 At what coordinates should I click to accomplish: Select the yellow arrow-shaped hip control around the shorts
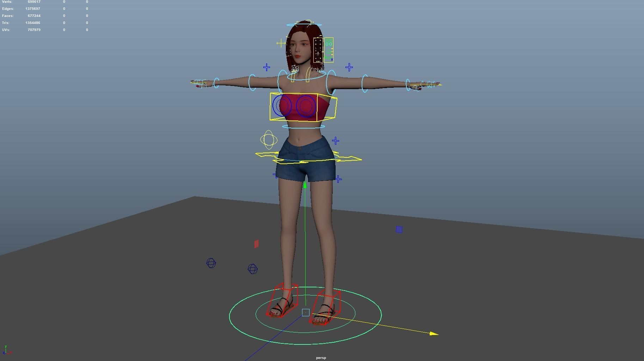coord(308,157)
